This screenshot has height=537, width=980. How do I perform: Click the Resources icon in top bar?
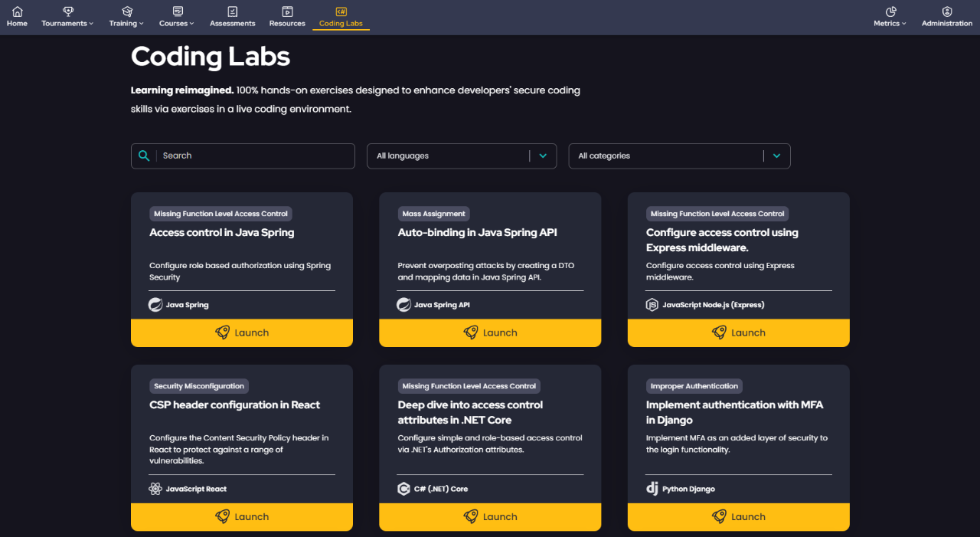click(287, 11)
